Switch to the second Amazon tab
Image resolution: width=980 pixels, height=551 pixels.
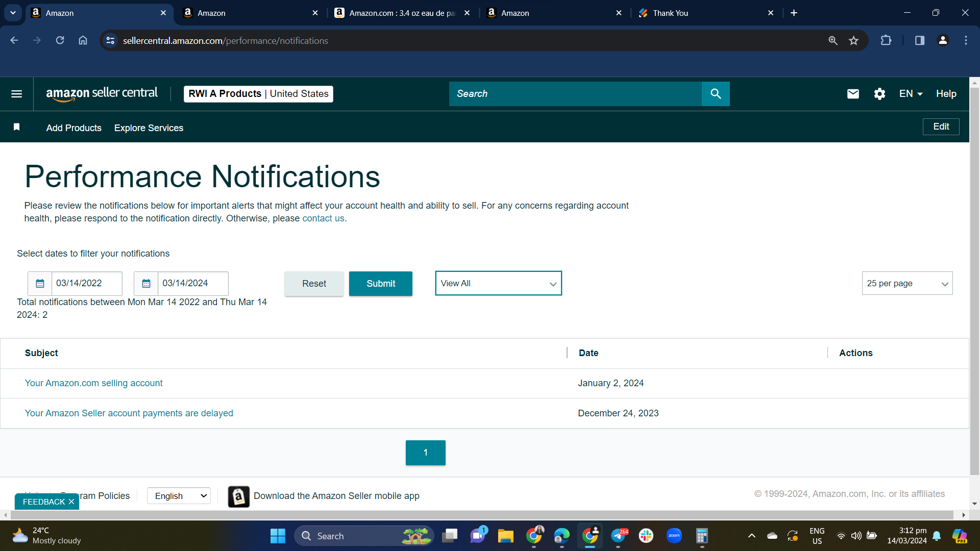click(x=250, y=13)
